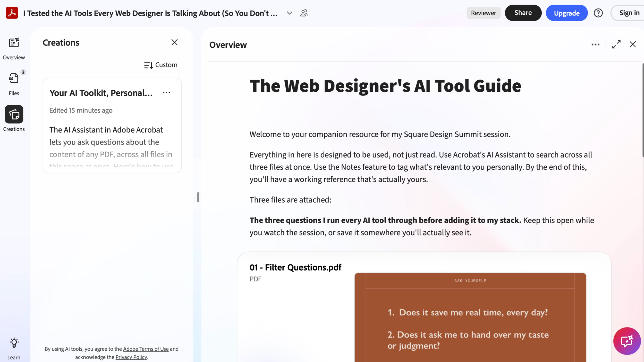Open the Filter Questions PDF thumbnail preview
Image resolution: width=644 pixels, height=362 pixels.
[x=470, y=317]
